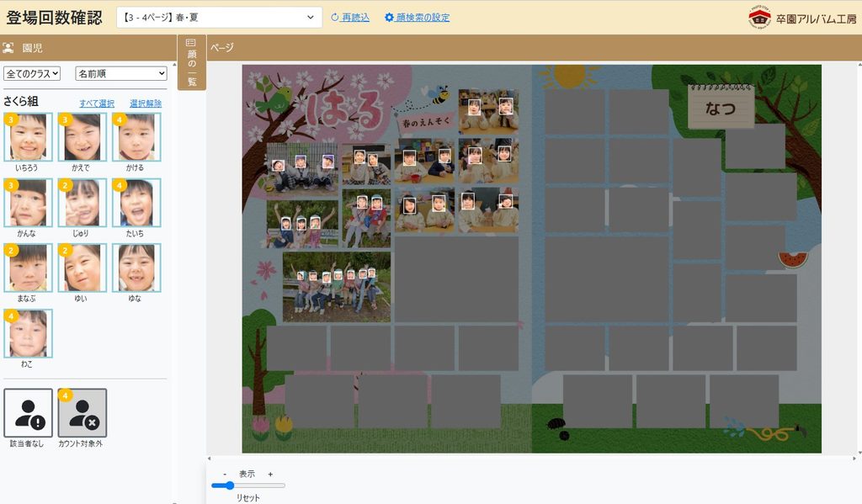Click the 選択解除 link
This screenshot has width=862, height=504.
[x=146, y=103]
